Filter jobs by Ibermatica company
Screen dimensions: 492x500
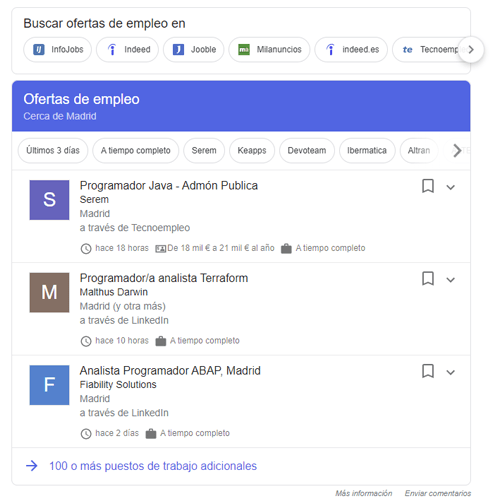pyautogui.click(x=367, y=151)
